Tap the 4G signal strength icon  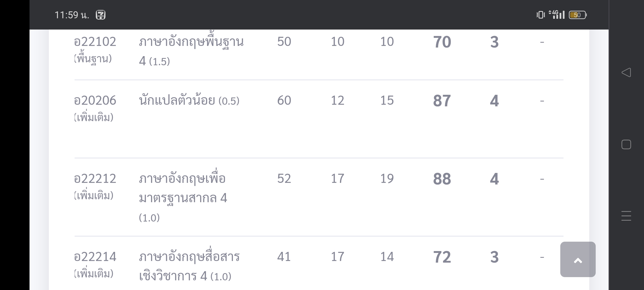tap(557, 15)
